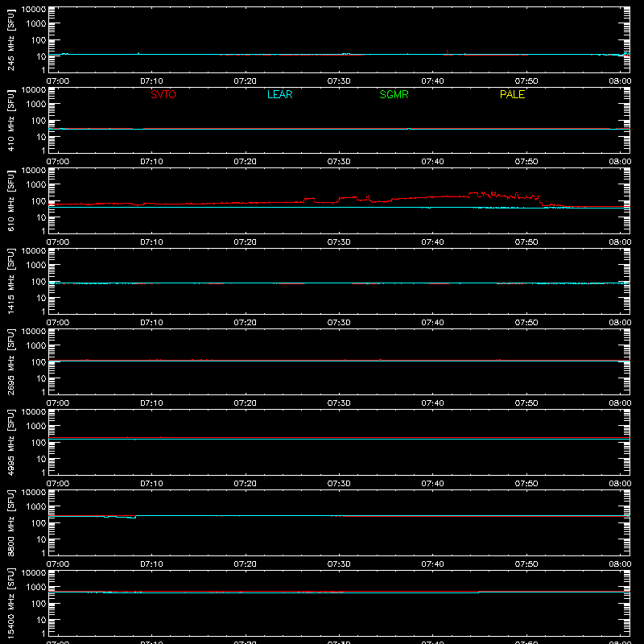Click the 07:20 time label under 410 MHz plot
644x644 pixels.
(246, 162)
